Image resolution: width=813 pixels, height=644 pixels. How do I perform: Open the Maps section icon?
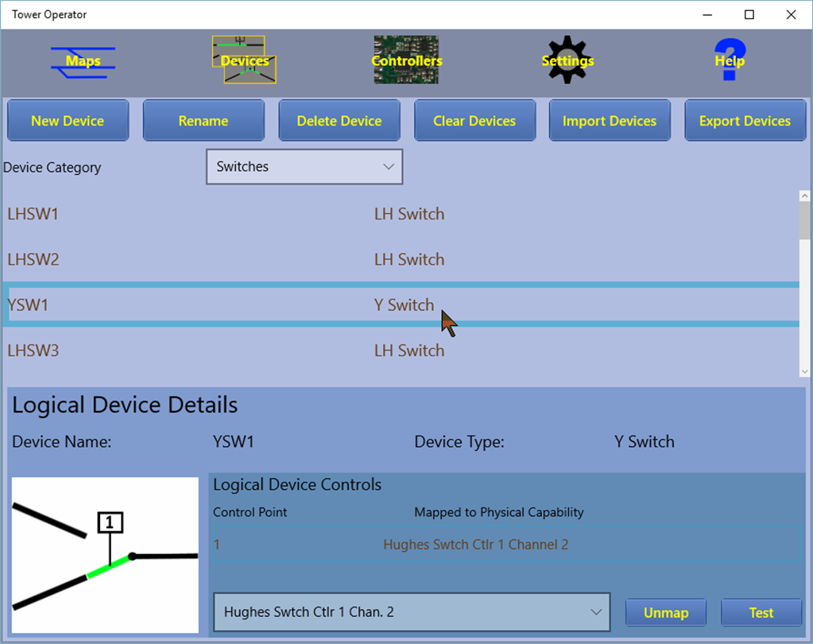(83, 61)
